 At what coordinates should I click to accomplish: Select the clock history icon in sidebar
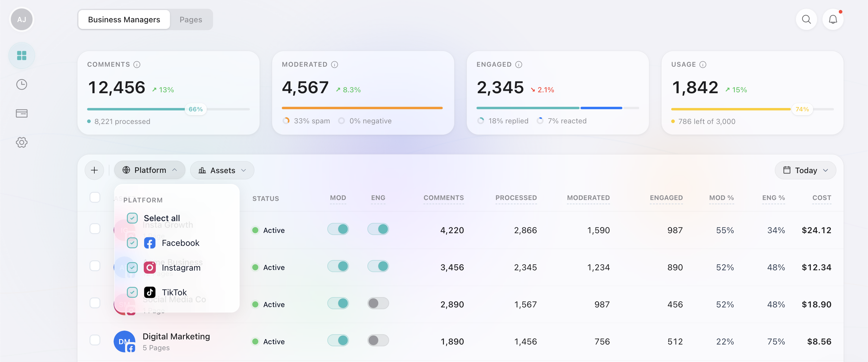tap(22, 84)
